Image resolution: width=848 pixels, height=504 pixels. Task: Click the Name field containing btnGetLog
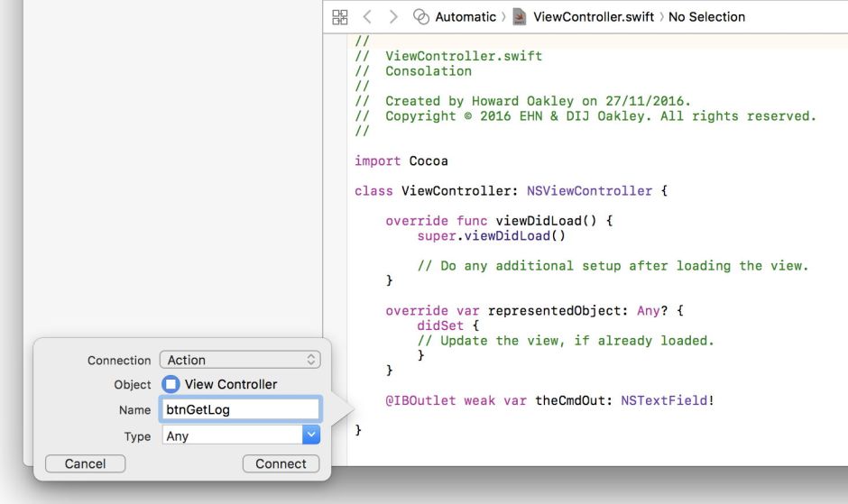[240, 409]
